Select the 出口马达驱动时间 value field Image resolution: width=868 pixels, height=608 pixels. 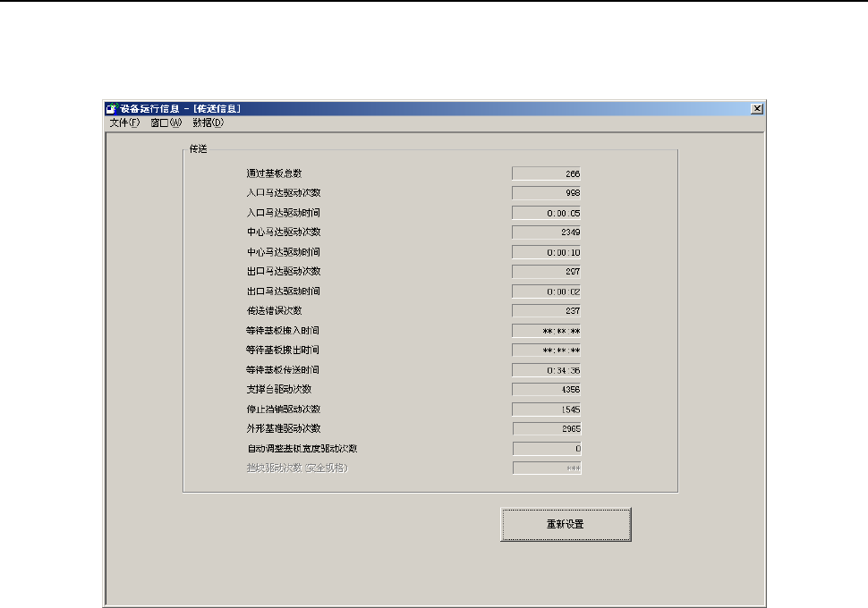pyautogui.click(x=547, y=291)
